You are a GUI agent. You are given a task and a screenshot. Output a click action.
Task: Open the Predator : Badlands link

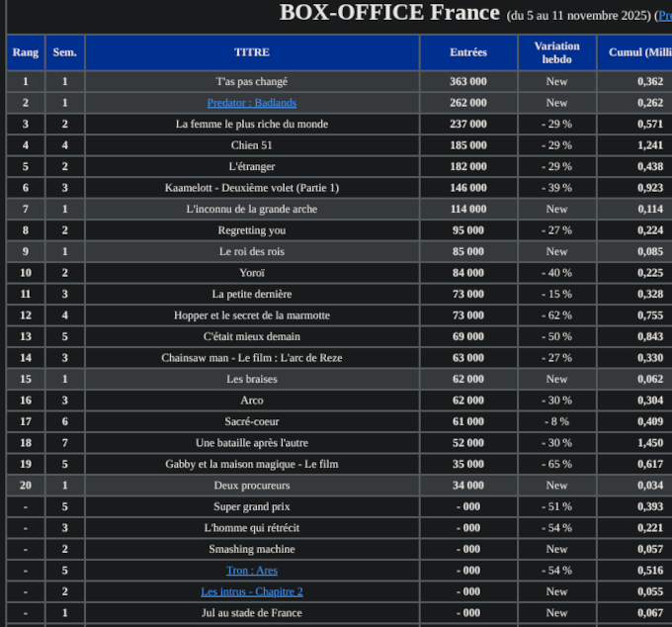tap(251, 103)
